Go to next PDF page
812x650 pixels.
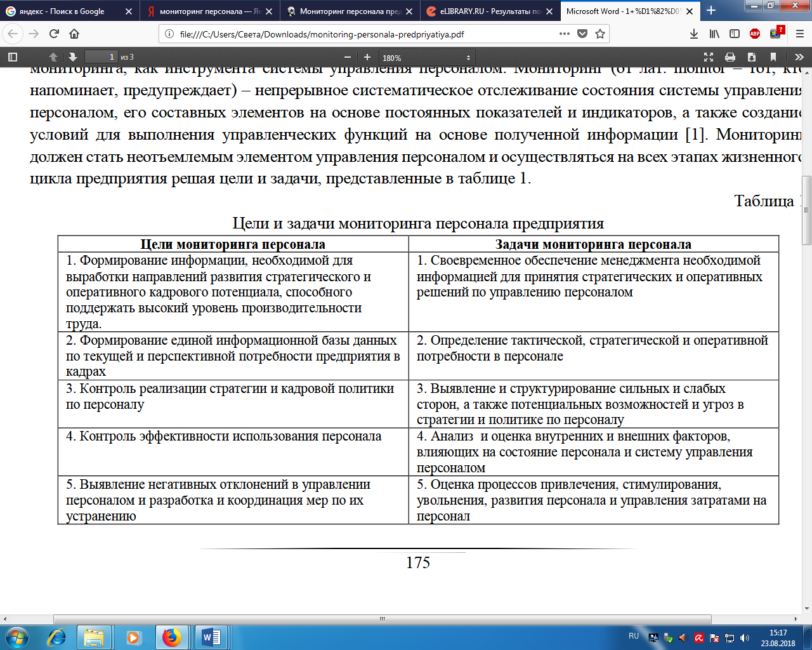click(x=72, y=57)
